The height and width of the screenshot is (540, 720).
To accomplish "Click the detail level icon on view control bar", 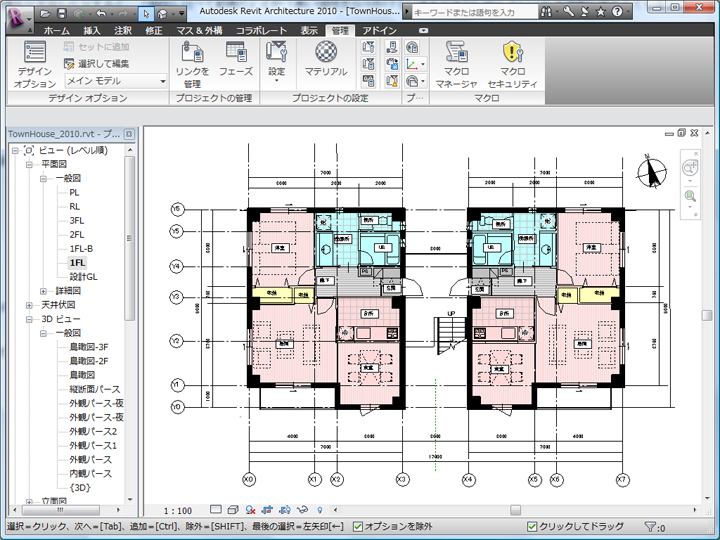I will coord(216,509).
